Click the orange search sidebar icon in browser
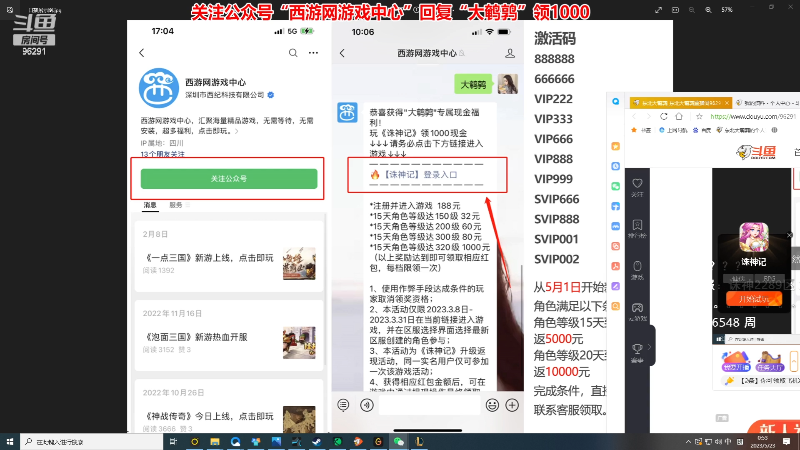 pos(615,306)
